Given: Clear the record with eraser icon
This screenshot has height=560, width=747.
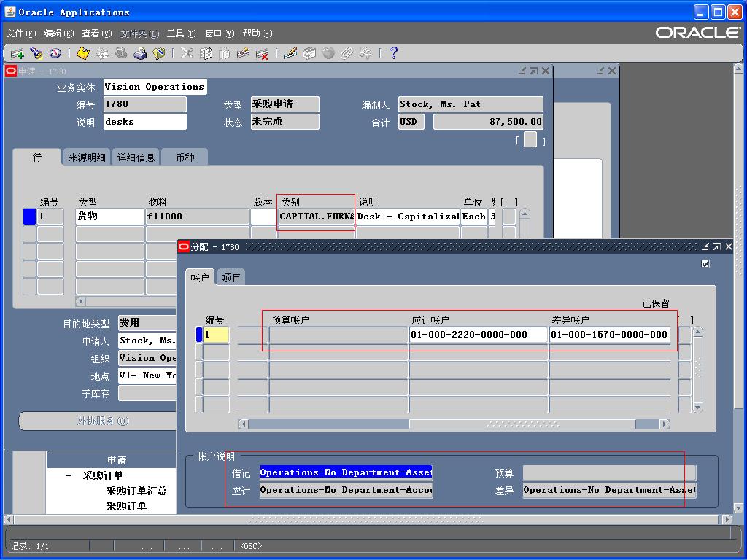Looking at the screenshot, I should [244, 53].
